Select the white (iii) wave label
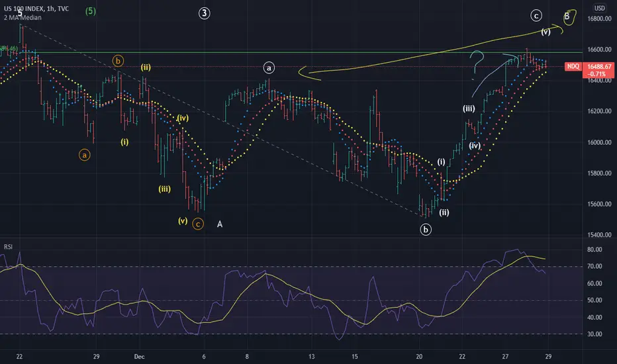This screenshot has width=617, height=364. (469, 109)
